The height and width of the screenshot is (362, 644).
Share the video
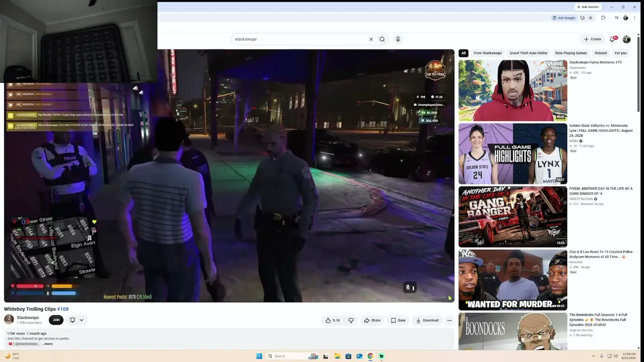372,320
